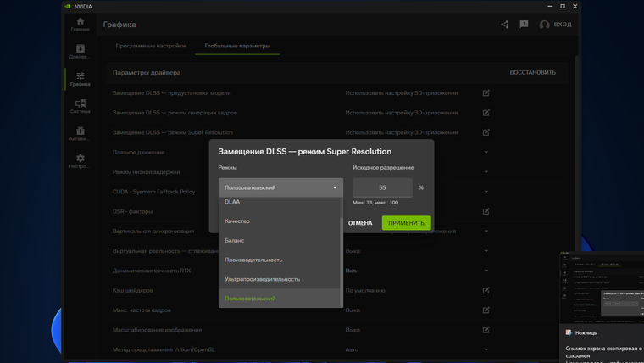Open the Режим dropdown showing Пользовательский
This screenshot has width=644, height=363.
click(280, 187)
